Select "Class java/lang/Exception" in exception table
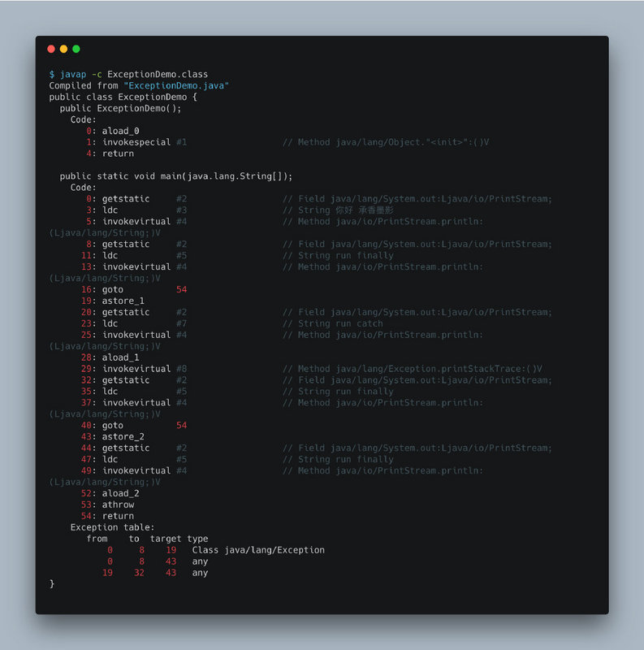644x650 pixels. 258,550
